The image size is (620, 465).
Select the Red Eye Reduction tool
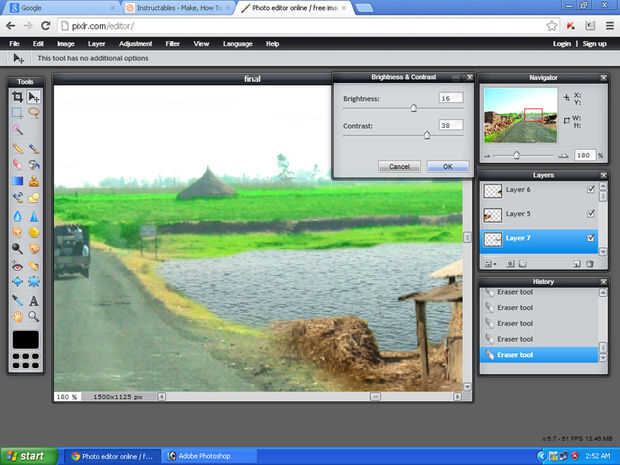click(17, 267)
